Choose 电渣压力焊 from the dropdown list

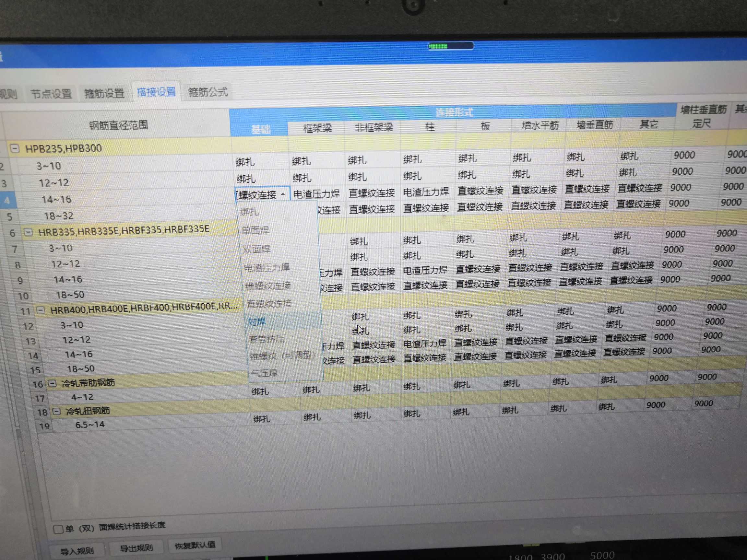(x=267, y=267)
